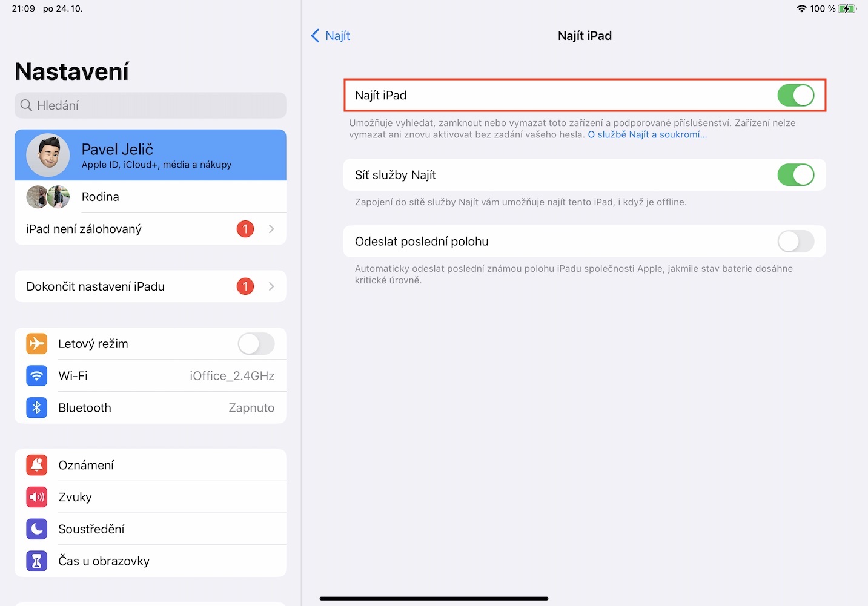Tap the blue Wi-Fi icon
The image size is (868, 606).
(x=37, y=376)
